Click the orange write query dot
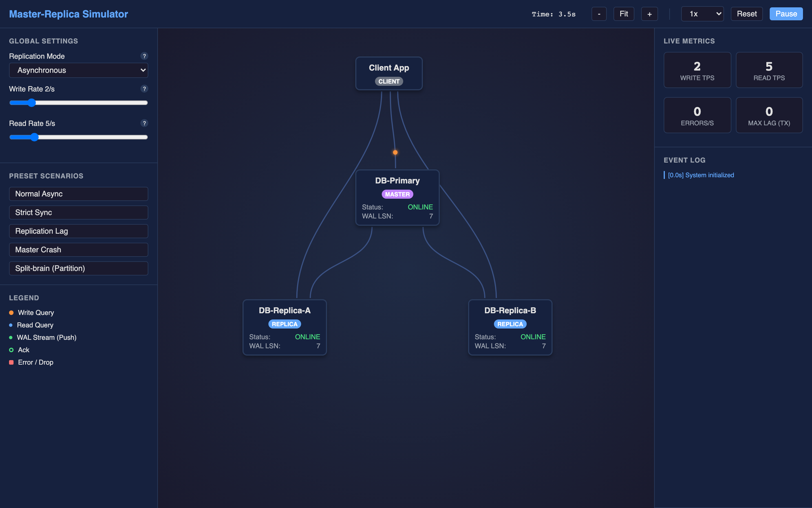This screenshot has width=812, height=508. pyautogui.click(x=395, y=152)
